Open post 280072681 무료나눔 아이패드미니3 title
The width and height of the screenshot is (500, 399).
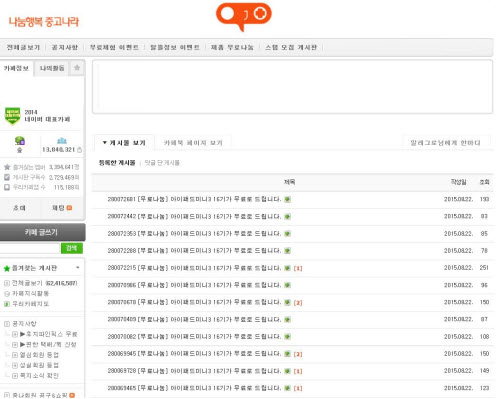194,199
